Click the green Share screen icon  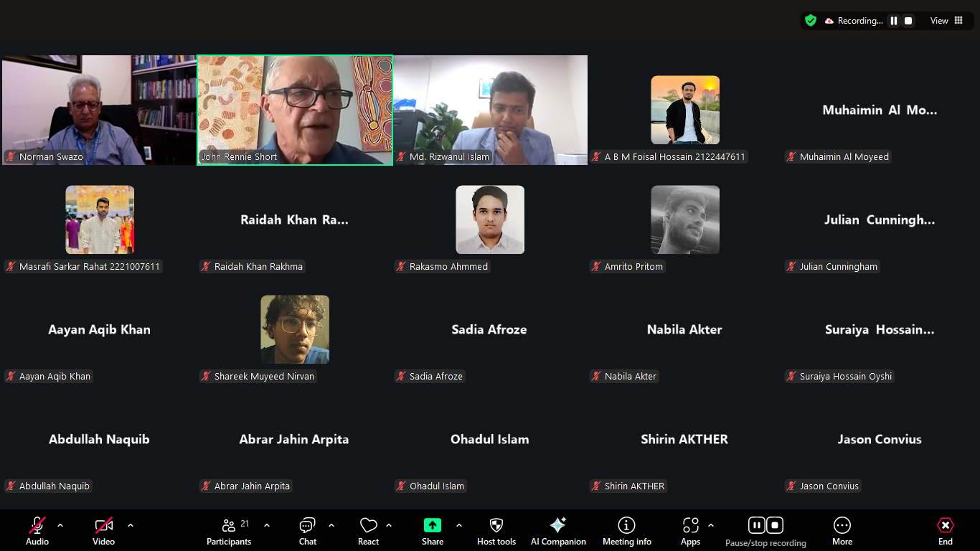432,526
